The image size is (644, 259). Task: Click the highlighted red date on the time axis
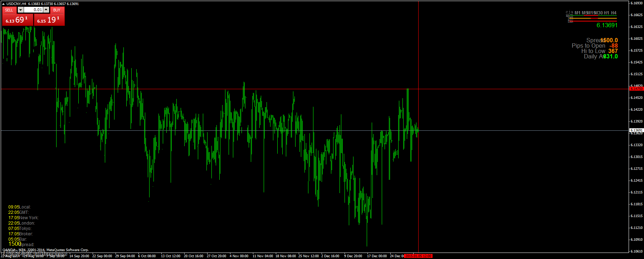418,256
